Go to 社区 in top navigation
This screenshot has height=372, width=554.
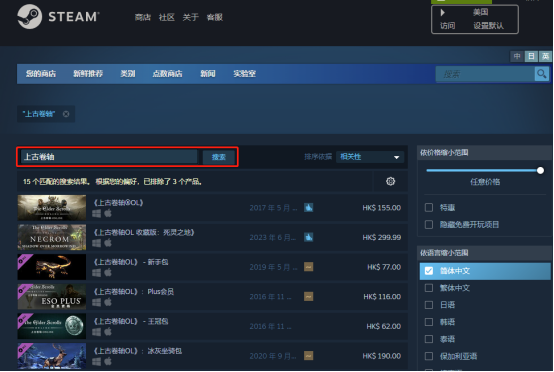166,17
